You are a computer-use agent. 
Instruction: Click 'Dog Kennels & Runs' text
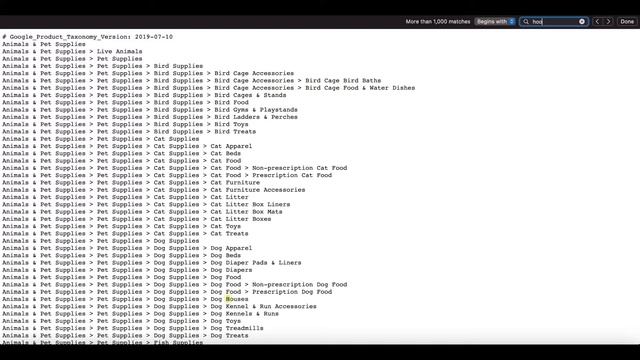pyautogui.click(x=244, y=314)
